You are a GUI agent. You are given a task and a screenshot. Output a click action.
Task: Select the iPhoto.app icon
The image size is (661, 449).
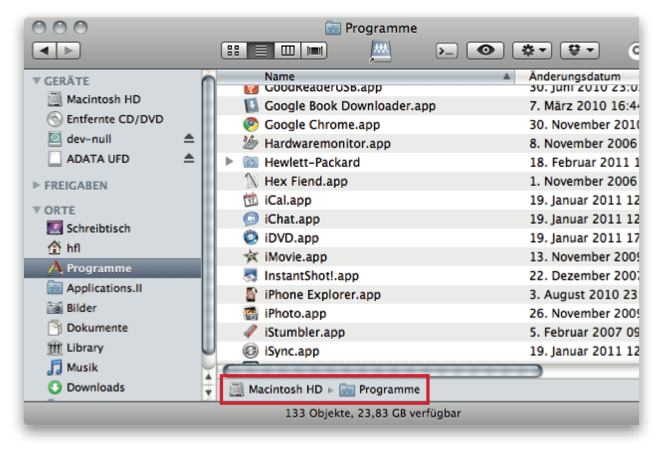tap(251, 313)
